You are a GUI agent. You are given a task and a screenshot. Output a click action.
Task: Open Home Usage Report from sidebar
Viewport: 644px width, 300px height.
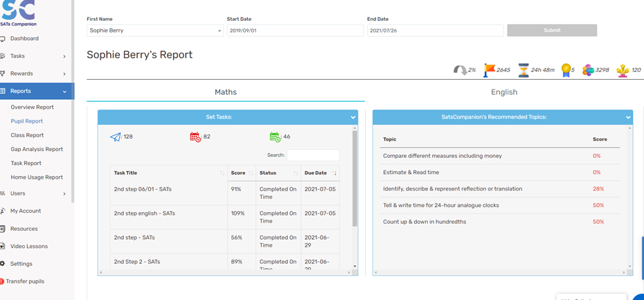(x=37, y=177)
